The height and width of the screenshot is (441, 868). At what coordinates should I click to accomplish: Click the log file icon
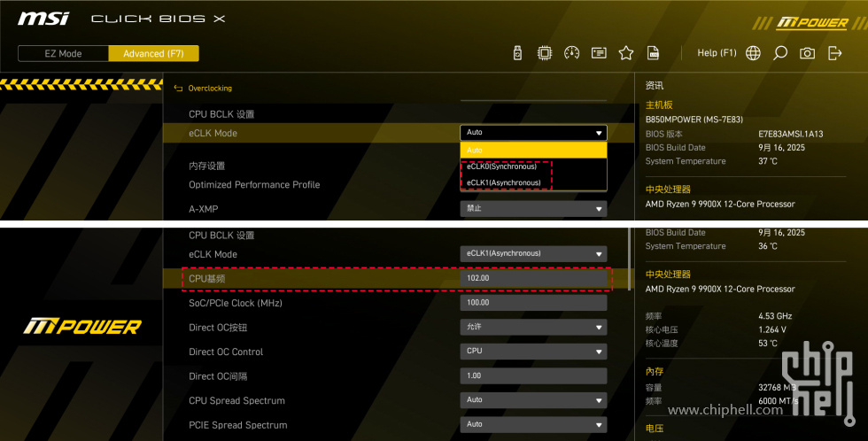point(653,53)
